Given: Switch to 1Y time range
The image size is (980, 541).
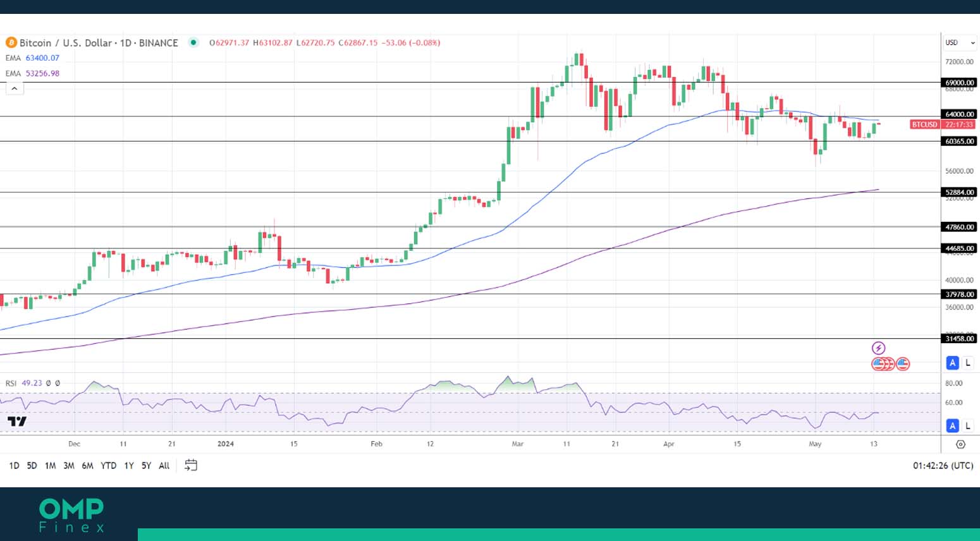Looking at the screenshot, I should point(128,466).
